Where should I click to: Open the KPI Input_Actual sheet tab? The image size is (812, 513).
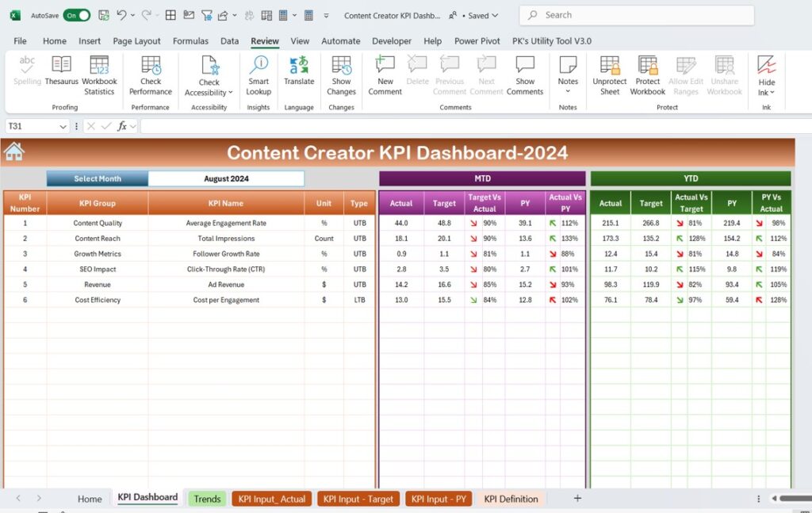(x=272, y=499)
